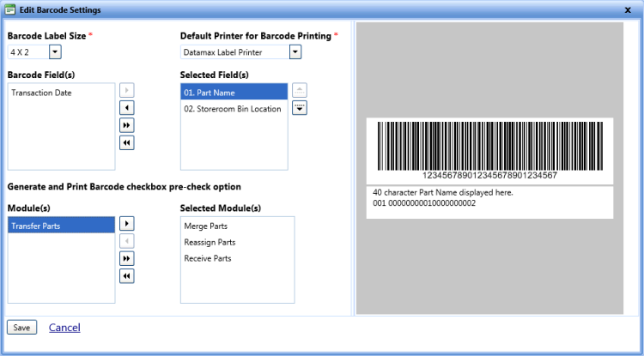Click the '001 0000000001000000002' preview text

(424, 203)
